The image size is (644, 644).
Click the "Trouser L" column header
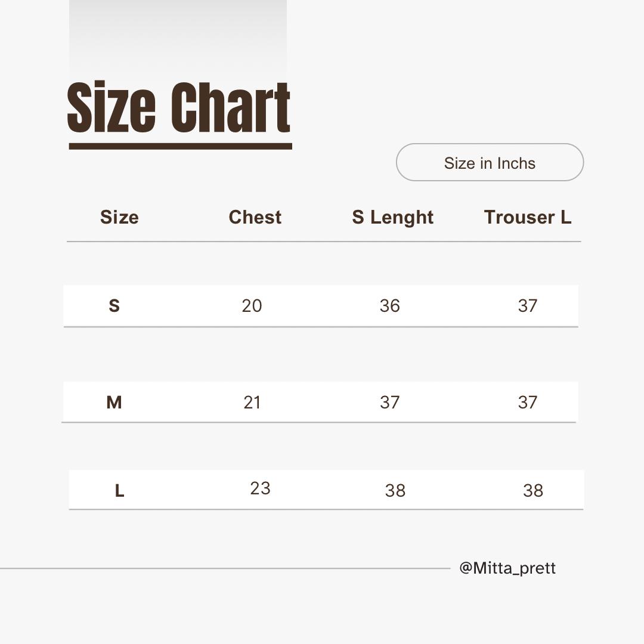[x=527, y=217]
